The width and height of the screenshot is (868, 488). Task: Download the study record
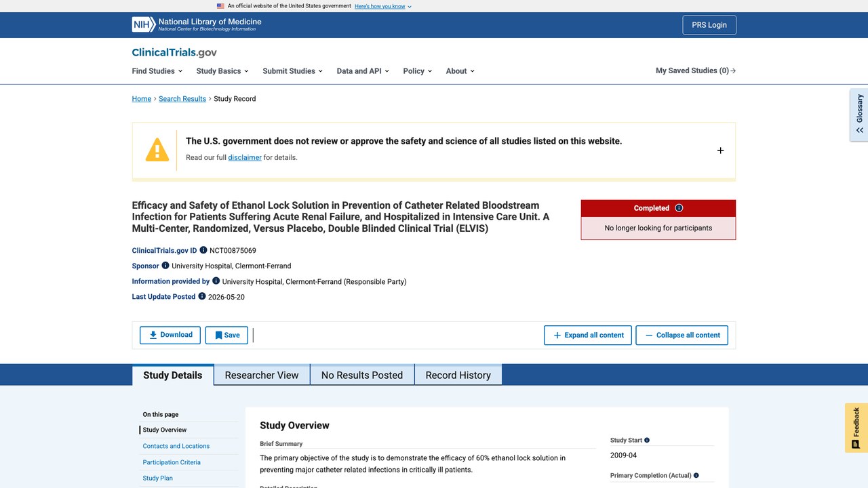point(170,335)
